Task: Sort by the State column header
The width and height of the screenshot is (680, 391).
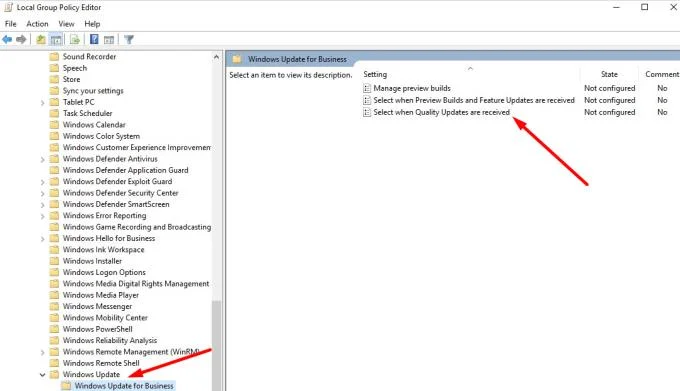Action: click(609, 74)
